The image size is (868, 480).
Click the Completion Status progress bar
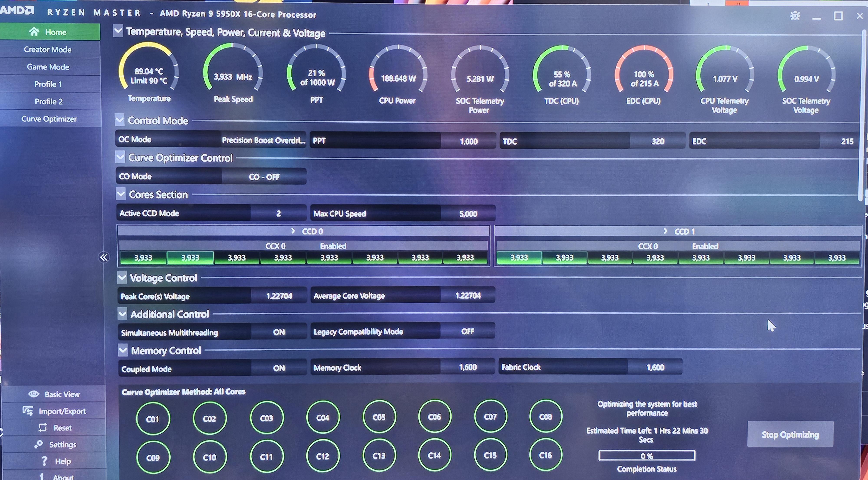(x=647, y=456)
